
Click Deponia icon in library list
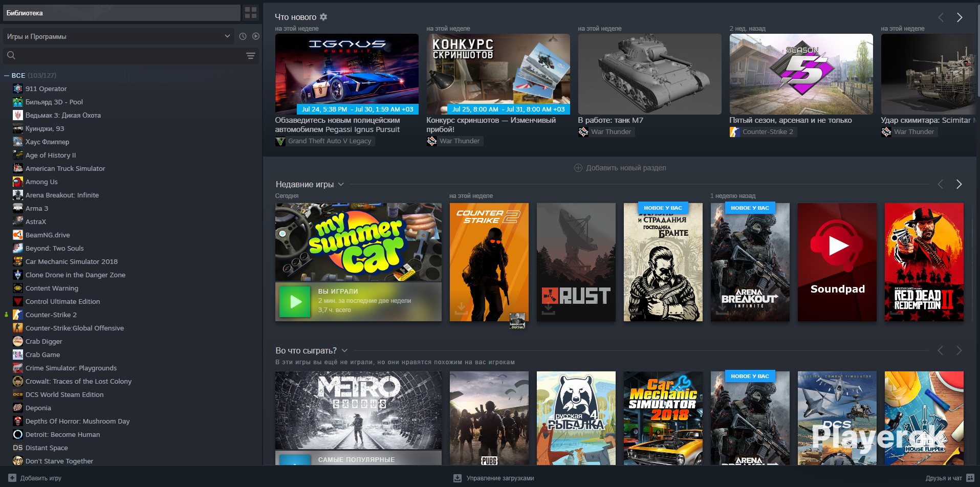pyautogui.click(x=18, y=408)
